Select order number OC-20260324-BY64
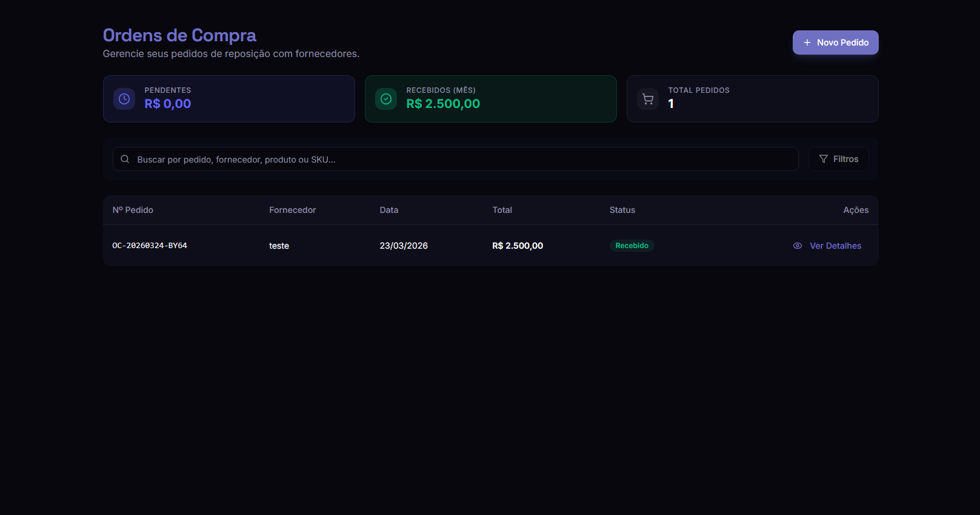This screenshot has height=515, width=980. pyautogui.click(x=150, y=246)
